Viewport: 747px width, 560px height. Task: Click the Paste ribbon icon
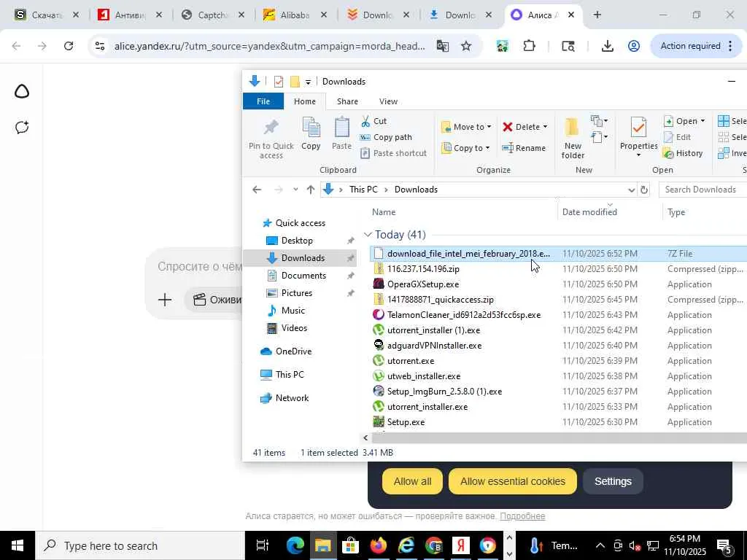[341, 134]
